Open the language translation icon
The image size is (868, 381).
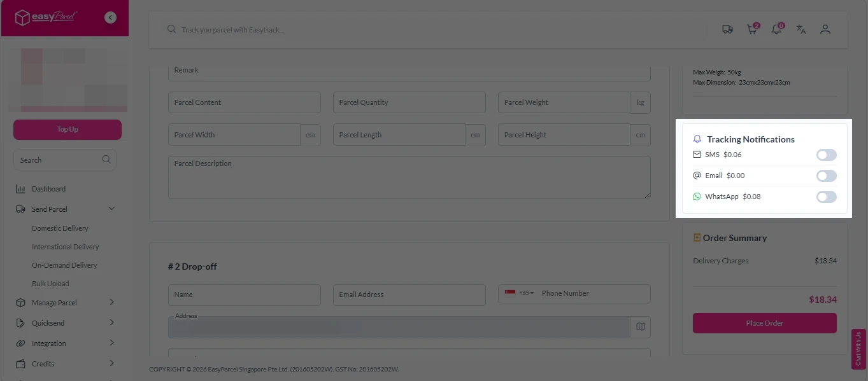[x=800, y=29]
